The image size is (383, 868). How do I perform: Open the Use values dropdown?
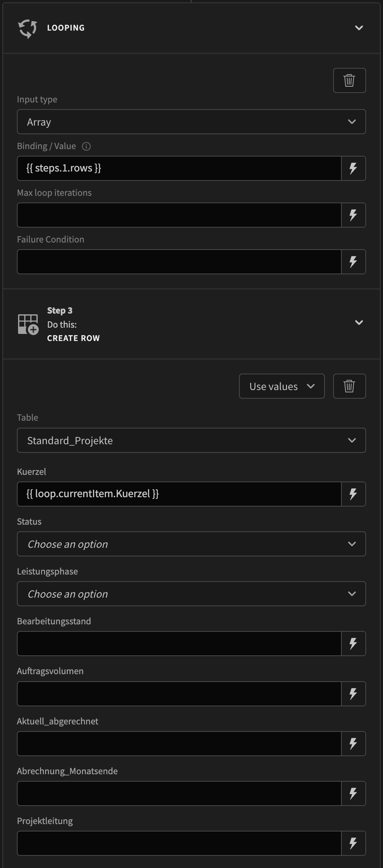(x=281, y=386)
